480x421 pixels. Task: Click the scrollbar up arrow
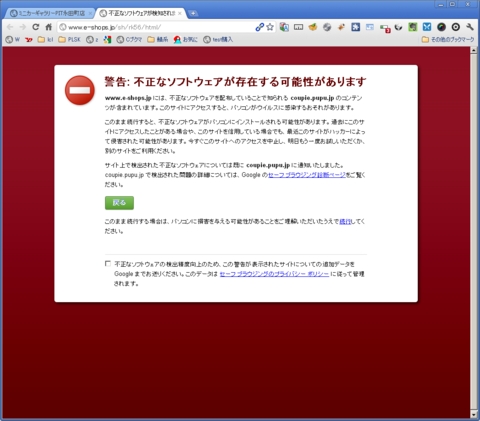pyautogui.click(x=473, y=50)
